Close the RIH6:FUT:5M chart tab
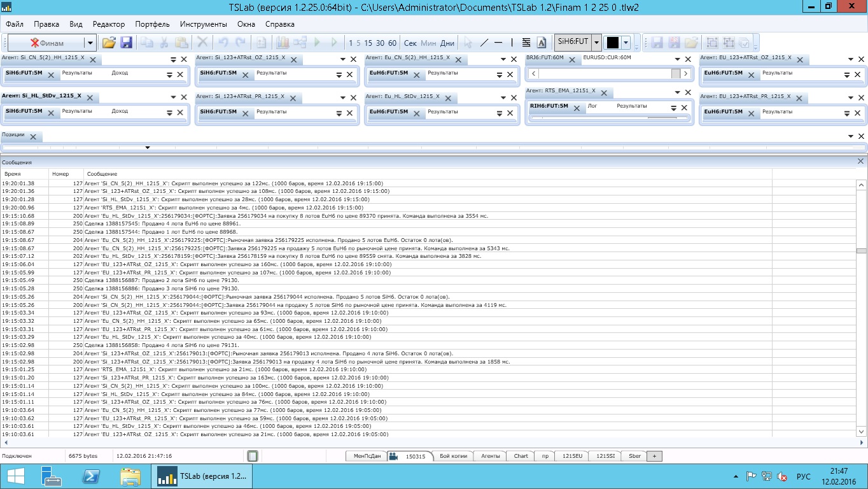The height and width of the screenshot is (489, 868). (577, 108)
